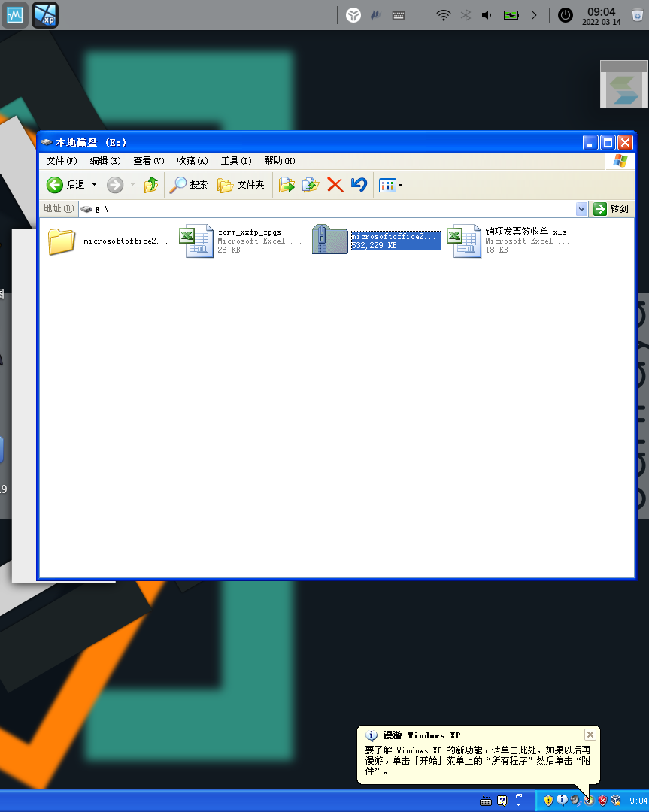This screenshot has height=812, width=649.
Task: Select the form_xxfp_fpqs Excel file
Action: 196,241
